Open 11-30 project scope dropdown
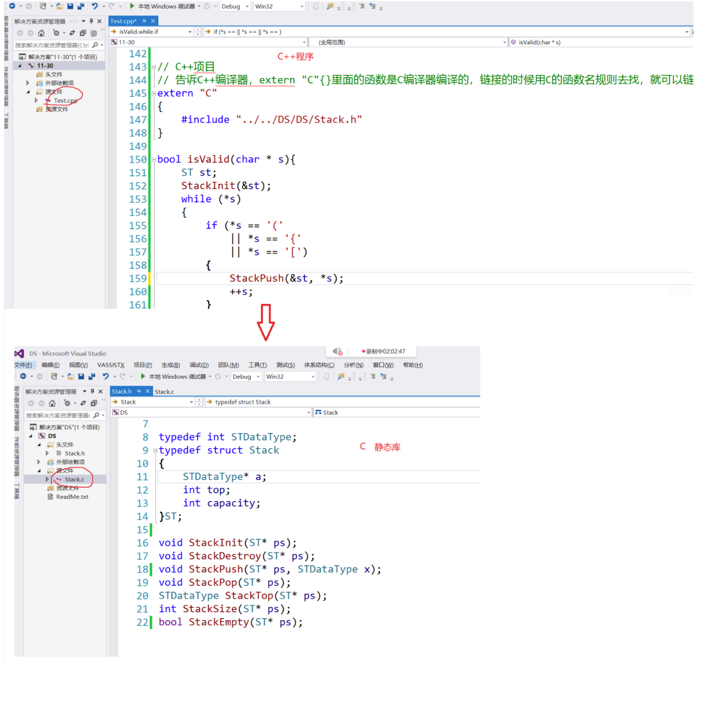Image resolution: width=728 pixels, height=701 pixels. [208, 42]
